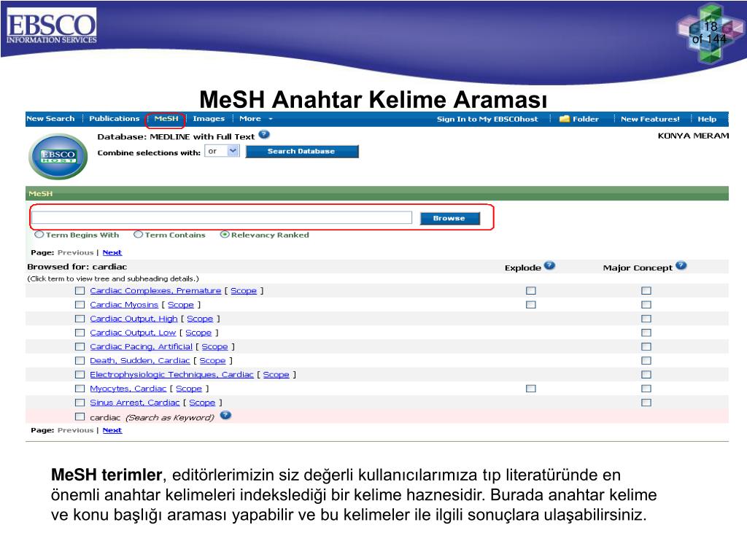This screenshot has height=560, width=747.
Task: View Scope note for Sinus Arrest, Cardiac
Action: [202, 402]
